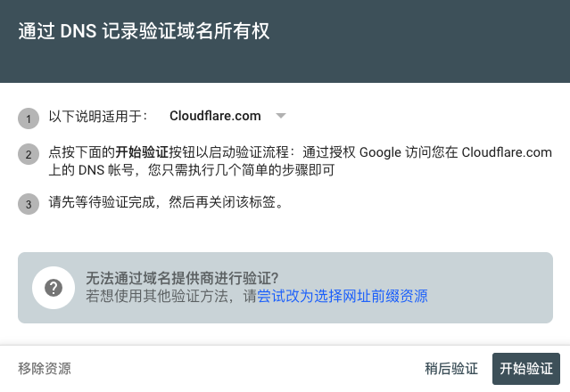
Task: Follow the 尝试改为选择网址前缀资源 link
Action: [x=343, y=296]
